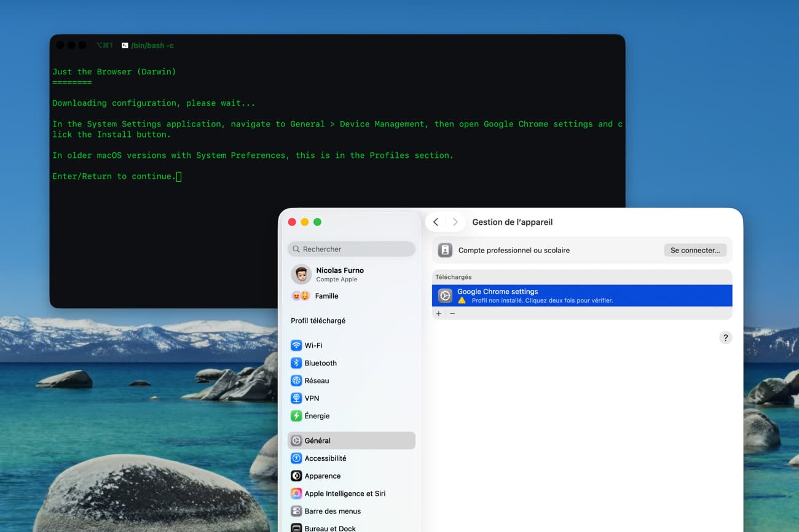Viewport: 799px width, 532px height.
Task: Click the Rechercher search field
Action: point(351,249)
